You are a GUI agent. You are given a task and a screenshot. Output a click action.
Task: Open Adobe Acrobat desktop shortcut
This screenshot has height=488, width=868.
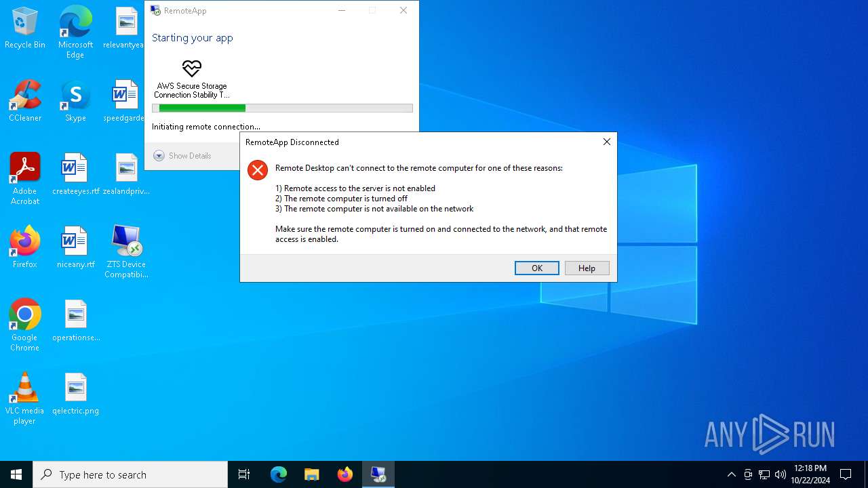click(x=25, y=179)
